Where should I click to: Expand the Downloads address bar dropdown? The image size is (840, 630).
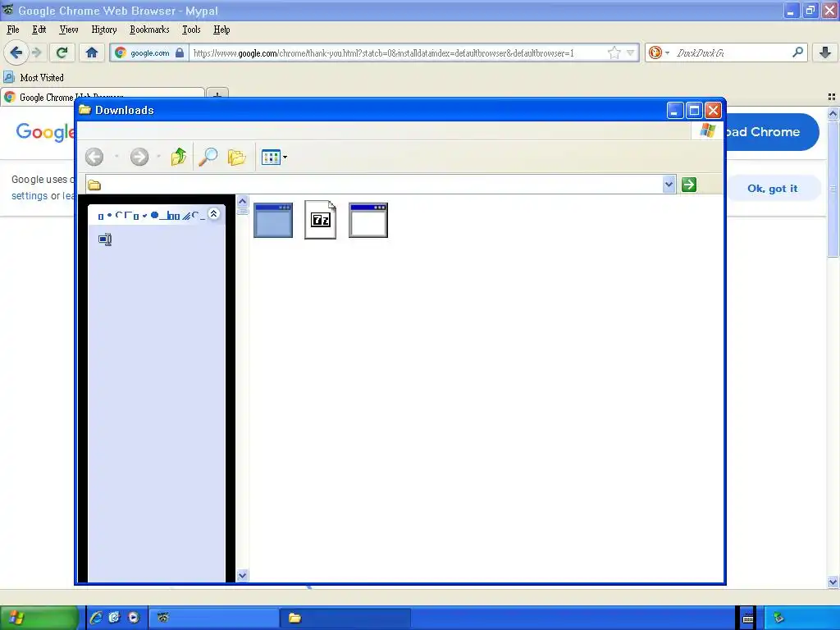tap(669, 185)
